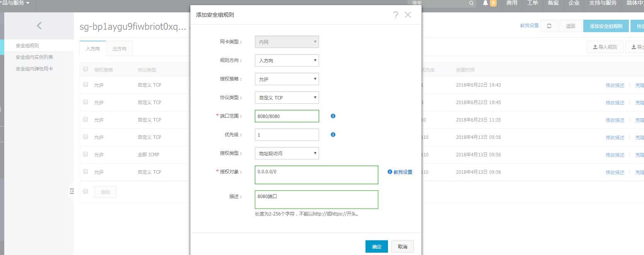644x255 pixels.
Task: Click the 删除 button below the table
Action: click(106, 192)
